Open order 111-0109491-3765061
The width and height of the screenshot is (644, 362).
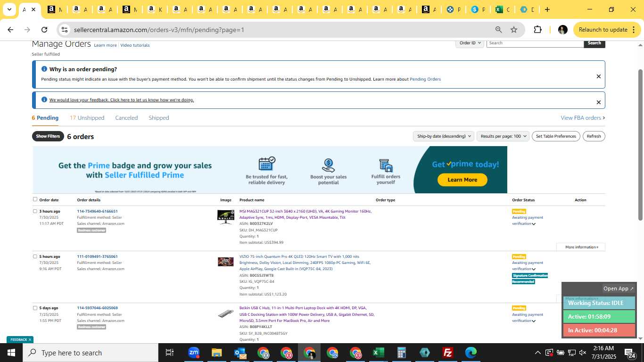point(97,256)
